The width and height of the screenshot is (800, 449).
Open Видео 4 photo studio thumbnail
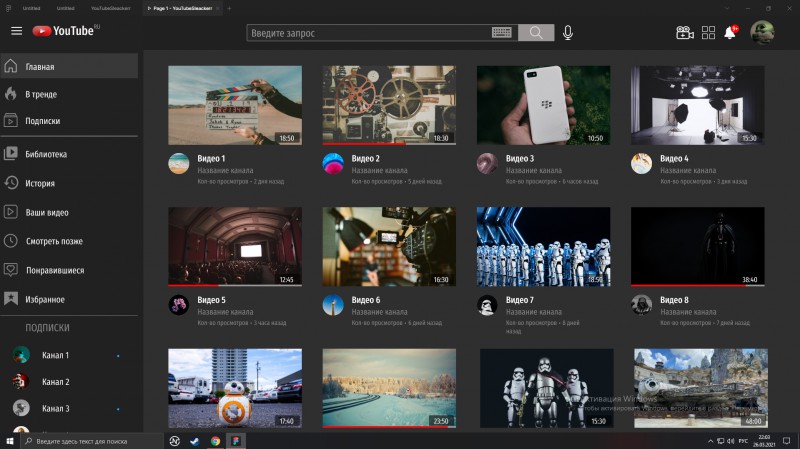point(697,105)
